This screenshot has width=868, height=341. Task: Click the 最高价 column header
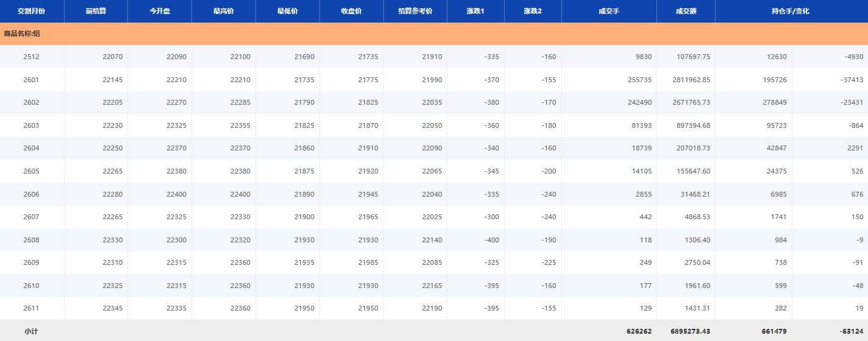[224, 12]
